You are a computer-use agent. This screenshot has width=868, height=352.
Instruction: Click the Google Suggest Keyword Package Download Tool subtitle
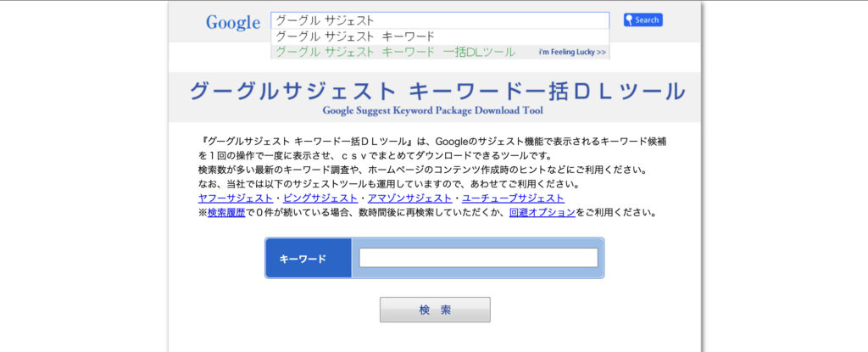tap(433, 109)
